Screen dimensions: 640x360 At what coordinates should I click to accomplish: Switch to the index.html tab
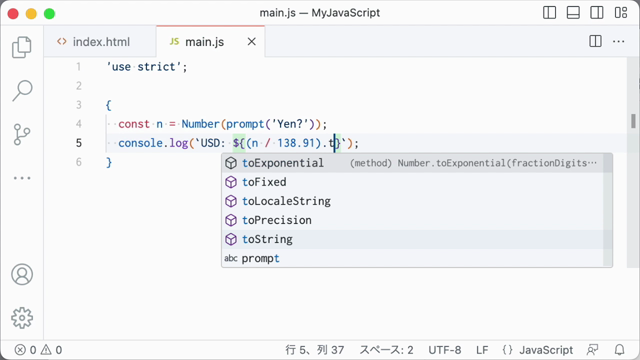93,42
